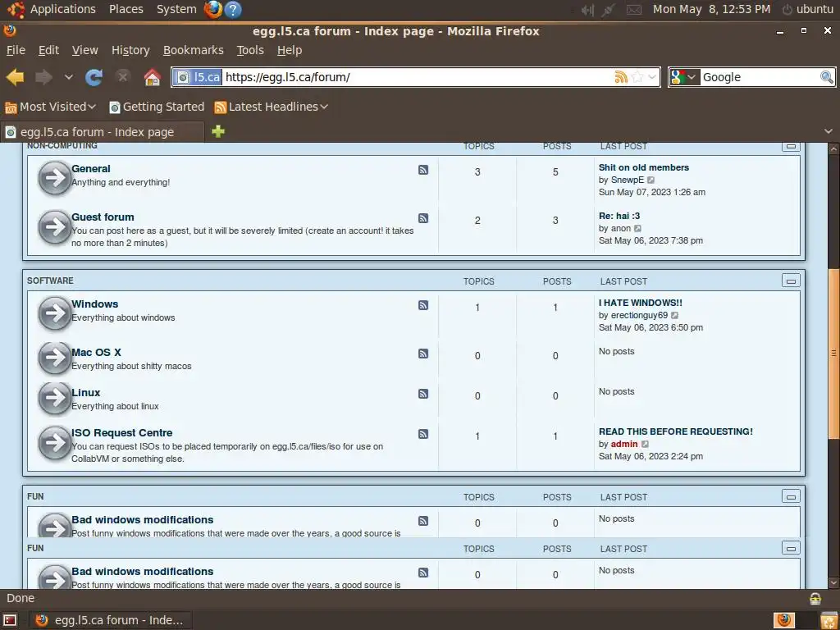The width and height of the screenshot is (840, 630).
Task: Open the RSS feed icon for ISO Request Centre
Action: [423, 434]
